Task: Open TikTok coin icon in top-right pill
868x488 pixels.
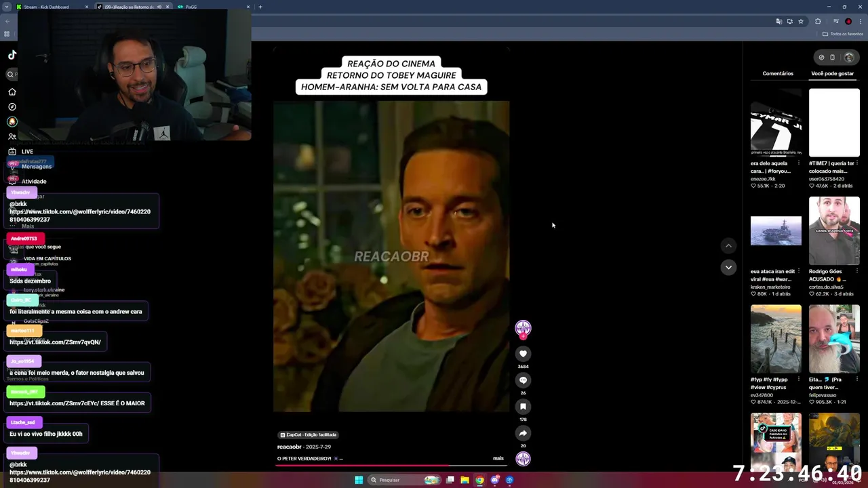Action: (x=821, y=57)
